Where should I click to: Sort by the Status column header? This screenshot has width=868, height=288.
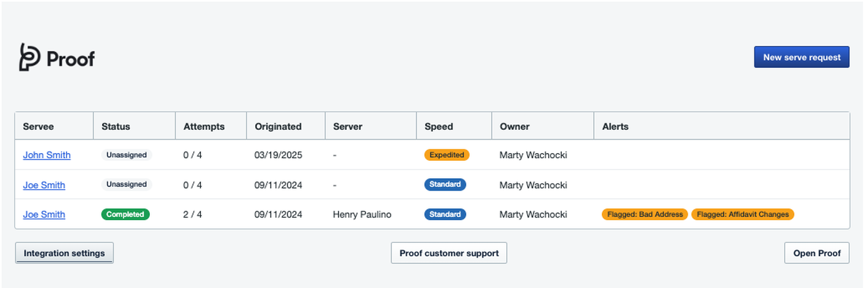pos(116,127)
